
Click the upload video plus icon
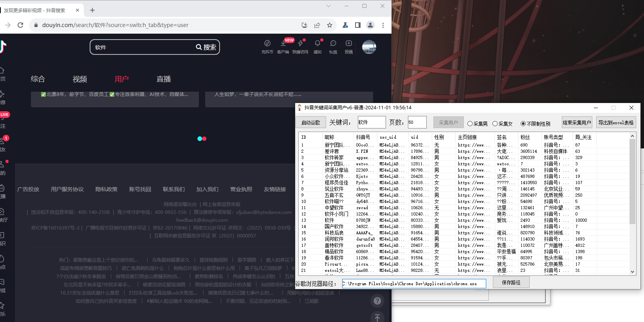(349, 43)
